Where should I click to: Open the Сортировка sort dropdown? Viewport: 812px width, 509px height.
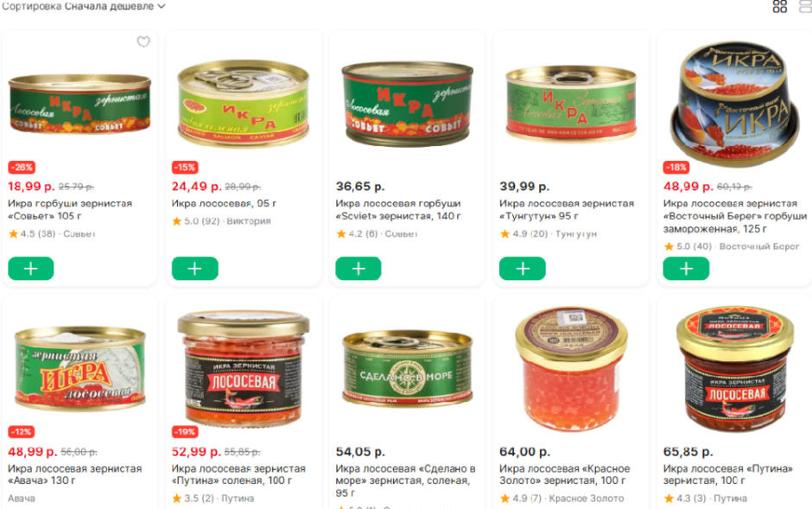tap(84, 6)
